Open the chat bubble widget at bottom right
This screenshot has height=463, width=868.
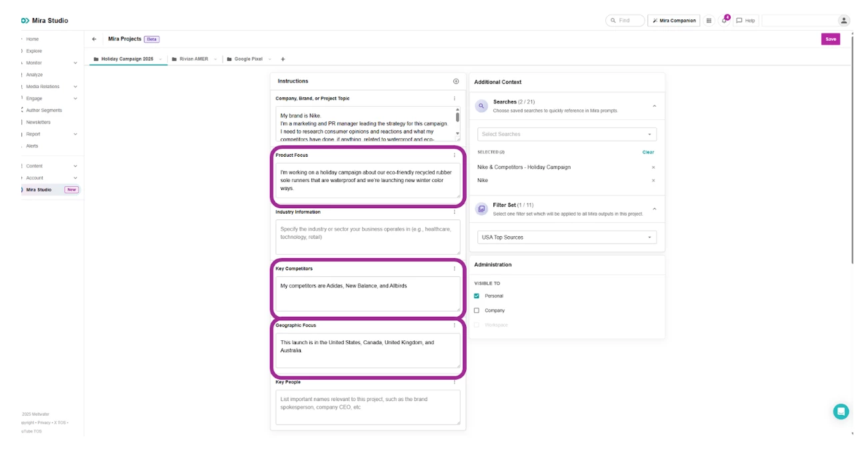[841, 412]
